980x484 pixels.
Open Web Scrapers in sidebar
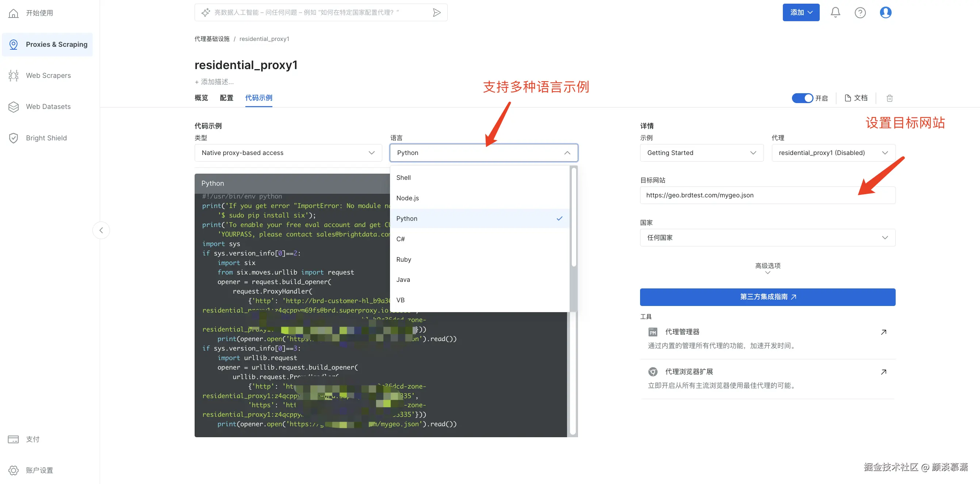(48, 75)
